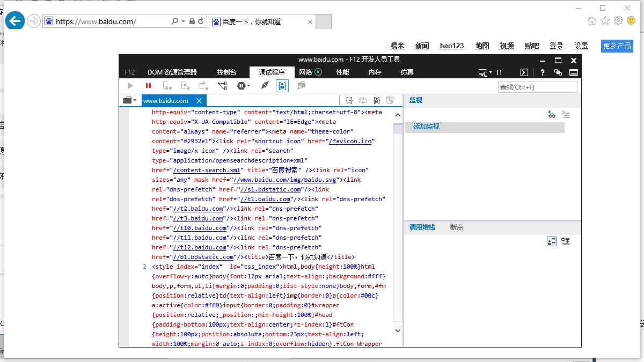
Task: Open the 性能 performance tab
Action: pos(342,72)
